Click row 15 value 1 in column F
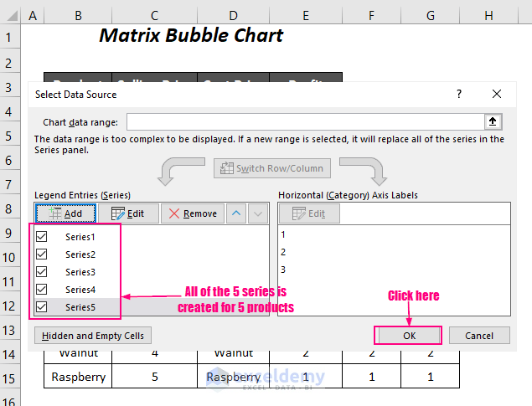This screenshot has width=532, height=406. point(371,376)
